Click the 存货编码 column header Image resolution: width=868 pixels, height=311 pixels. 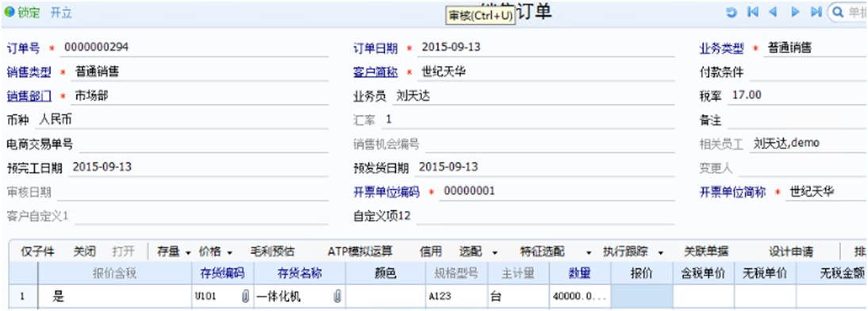point(222,274)
